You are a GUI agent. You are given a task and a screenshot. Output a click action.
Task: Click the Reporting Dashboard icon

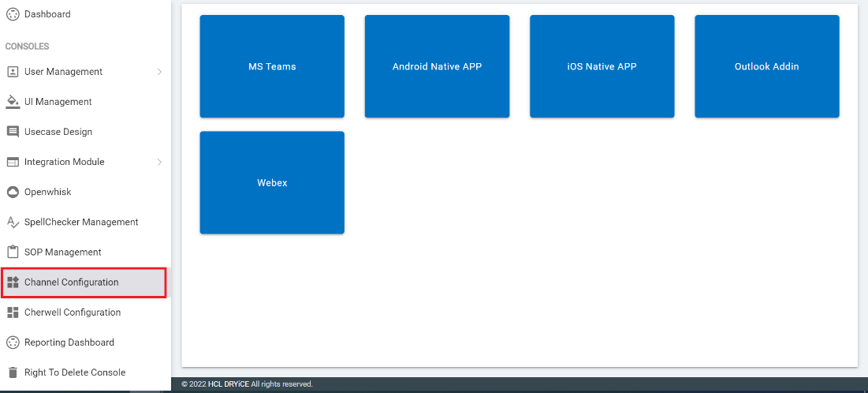point(13,342)
